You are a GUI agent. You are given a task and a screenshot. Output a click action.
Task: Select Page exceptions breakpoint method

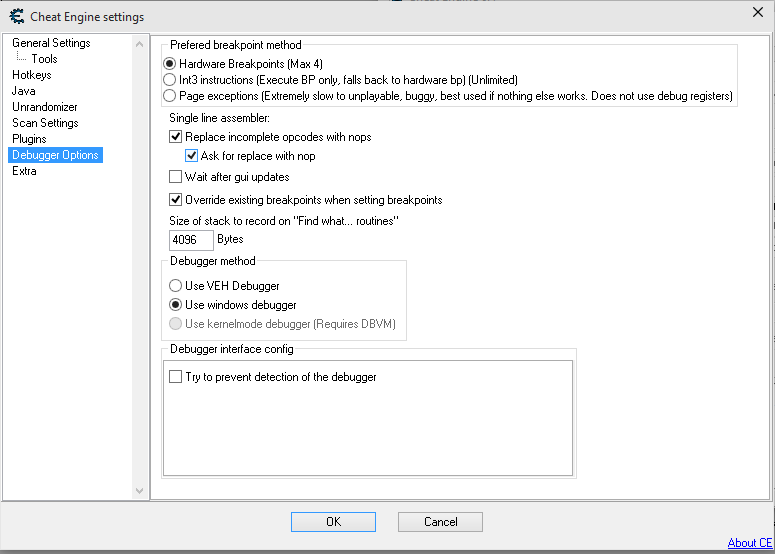pos(170,96)
